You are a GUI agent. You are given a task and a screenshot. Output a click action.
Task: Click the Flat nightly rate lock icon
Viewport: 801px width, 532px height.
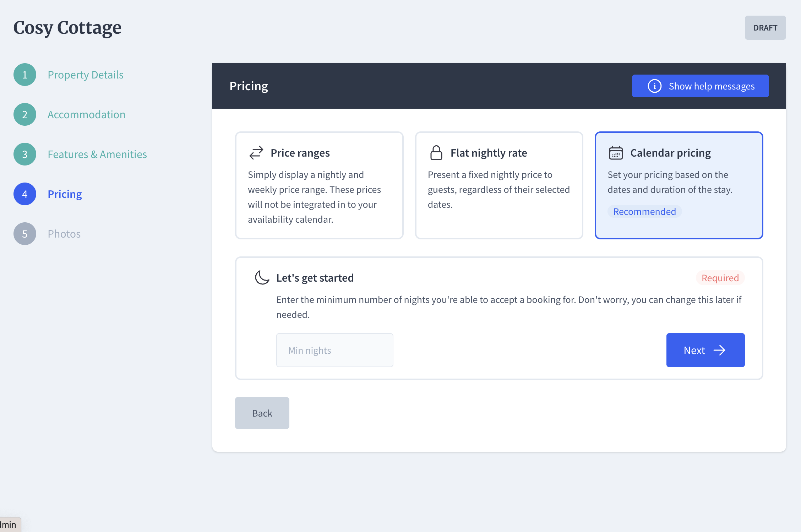pos(436,153)
